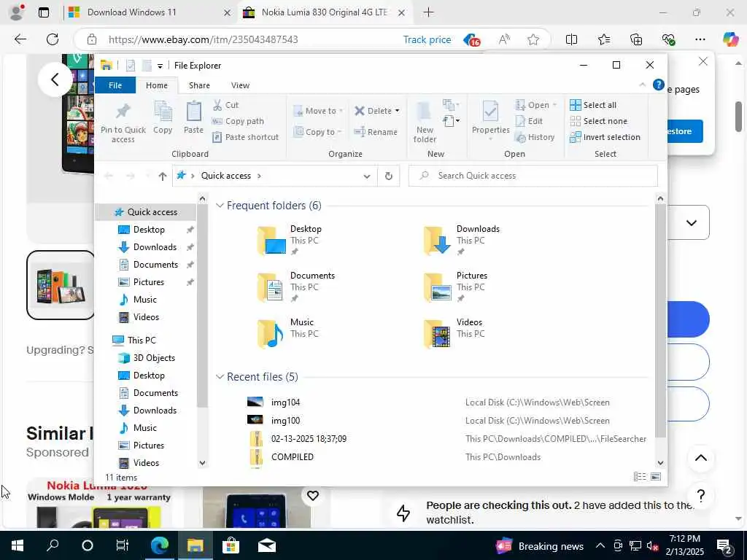
Task: Open Microsoft Store from taskbar
Action: (231, 545)
